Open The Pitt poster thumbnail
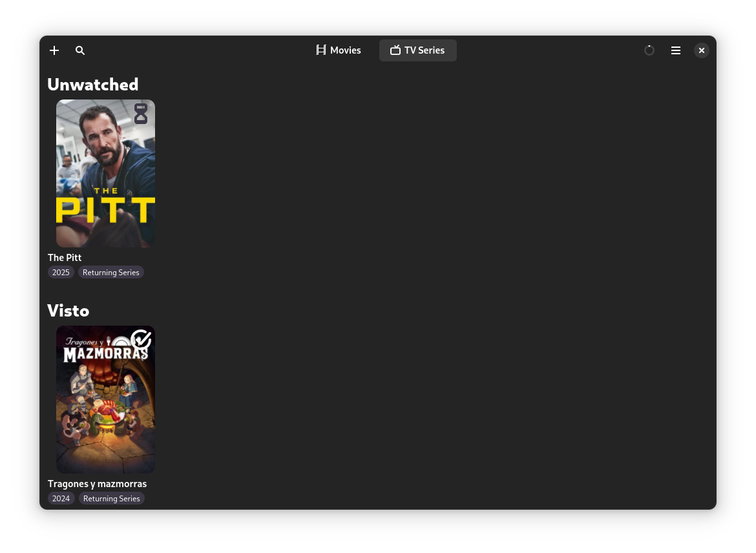The height and width of the screenshot is (553, 756). pyautogui.click(x=105, y=174)
